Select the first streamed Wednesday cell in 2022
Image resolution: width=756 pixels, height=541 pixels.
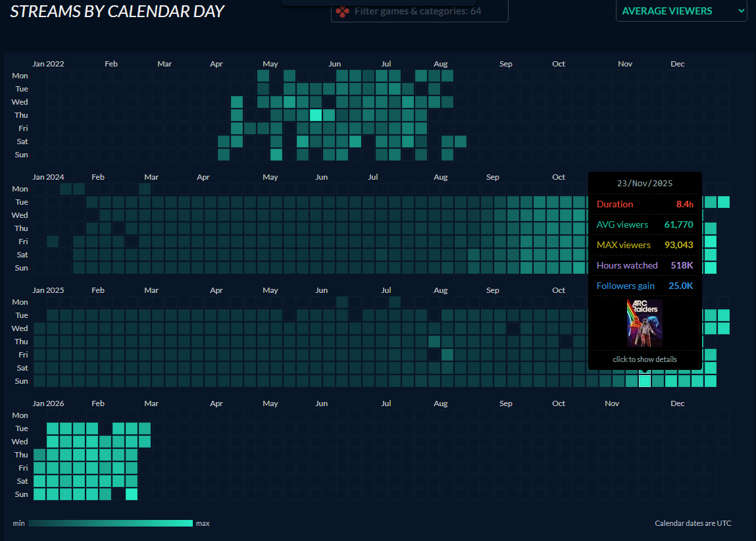coord(237,102)
